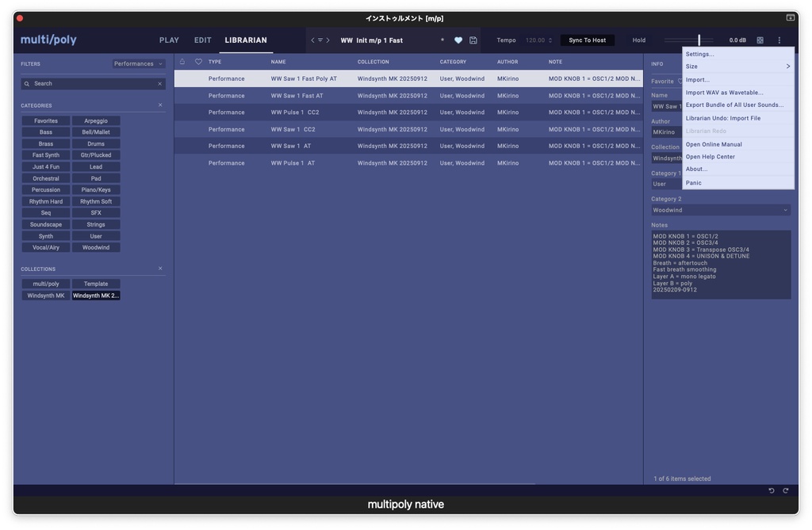Toggle Sync To Host
The height and width of the screenshot is (530, 812).
[587, 40]
